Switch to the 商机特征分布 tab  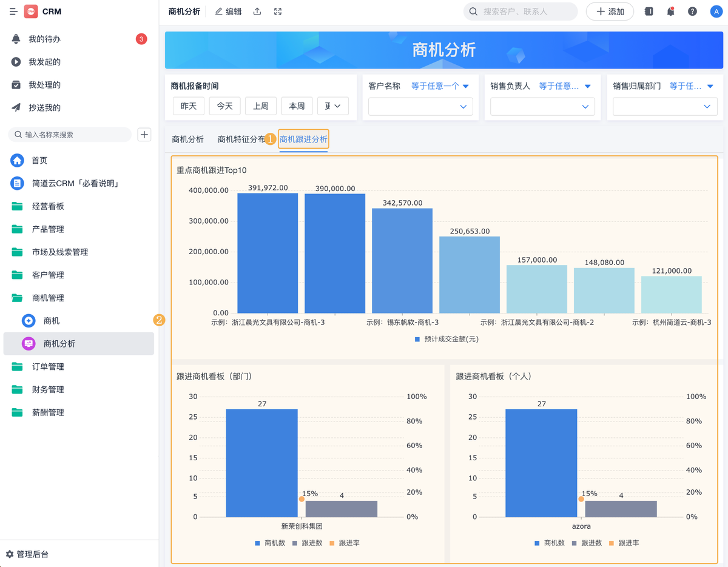pyautogui.click(x=241, y=139)
